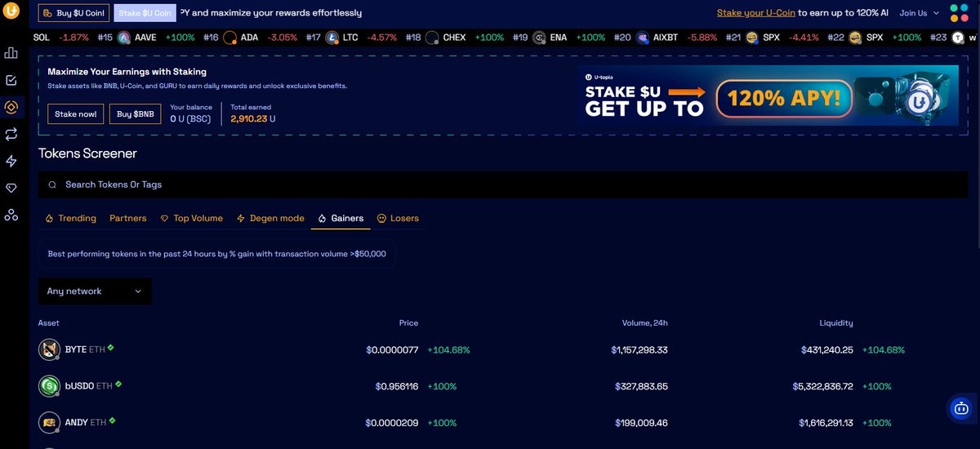Viewport: 980px width, 449px height.
Task: Click the Tokens Screener heading
Action: click(x=87, y=153)
